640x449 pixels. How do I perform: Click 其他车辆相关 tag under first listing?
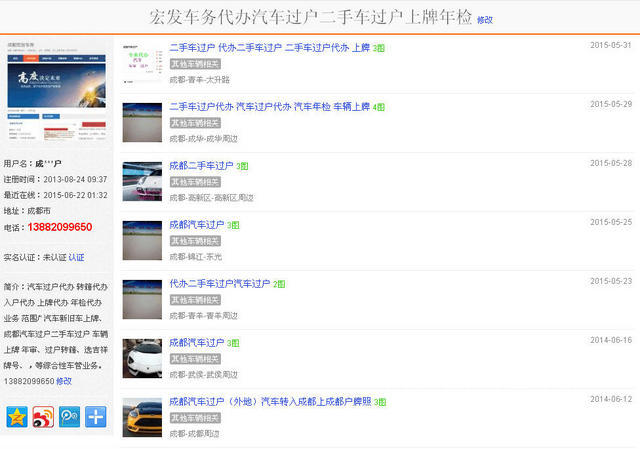point(194,64)
